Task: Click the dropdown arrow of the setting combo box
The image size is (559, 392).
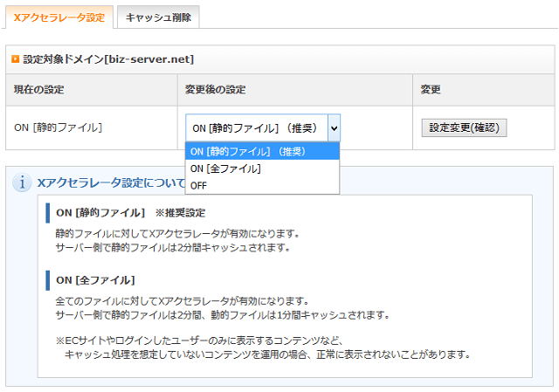Action: click(x=334, y=128)
